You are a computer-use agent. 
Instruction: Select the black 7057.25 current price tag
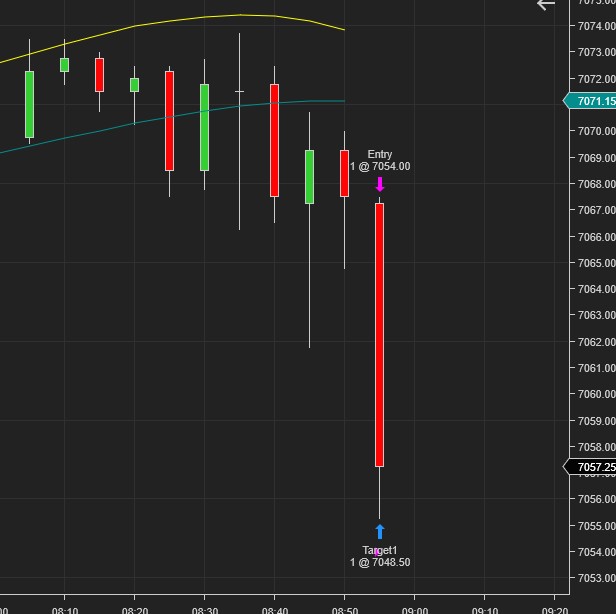pyautogui.click(x=590, y=467)
